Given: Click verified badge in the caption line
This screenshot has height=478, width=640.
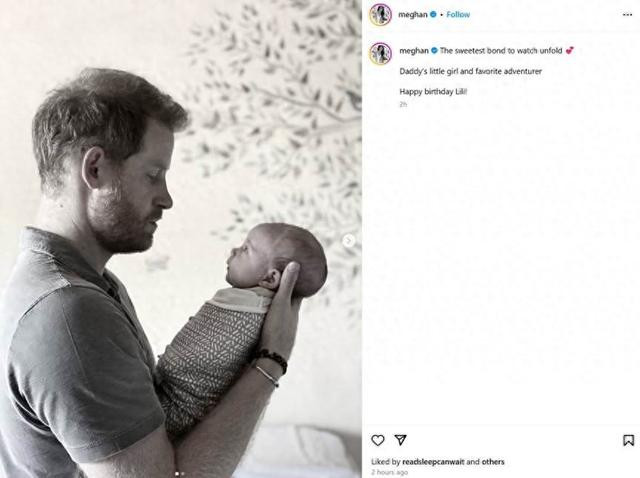Looking at the screenshot, I should pyautogui.click(x=434, y=51).
